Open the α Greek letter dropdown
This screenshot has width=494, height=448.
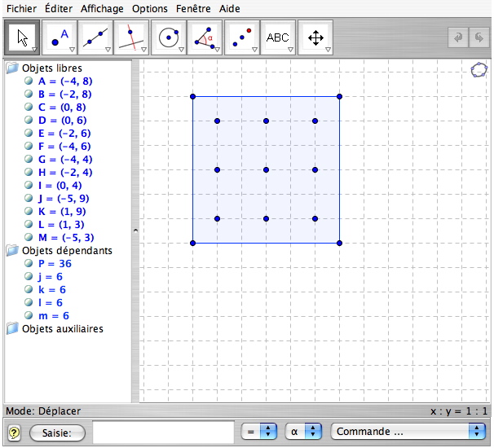point(303,432)
